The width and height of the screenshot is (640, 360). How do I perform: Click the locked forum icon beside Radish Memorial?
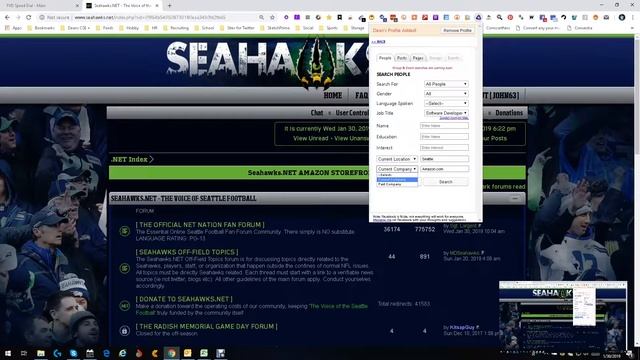point(124,330)
